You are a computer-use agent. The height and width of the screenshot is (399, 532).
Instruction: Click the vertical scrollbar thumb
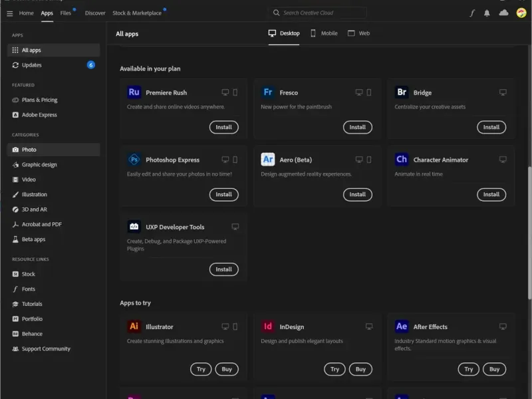click(x=529, y=233)
